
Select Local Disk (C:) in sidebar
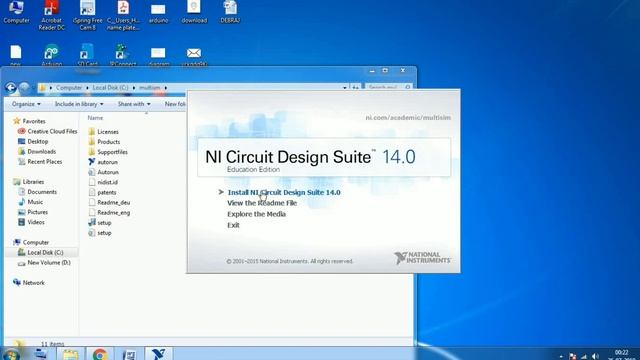pyautogui.click(x=40, y=253)
